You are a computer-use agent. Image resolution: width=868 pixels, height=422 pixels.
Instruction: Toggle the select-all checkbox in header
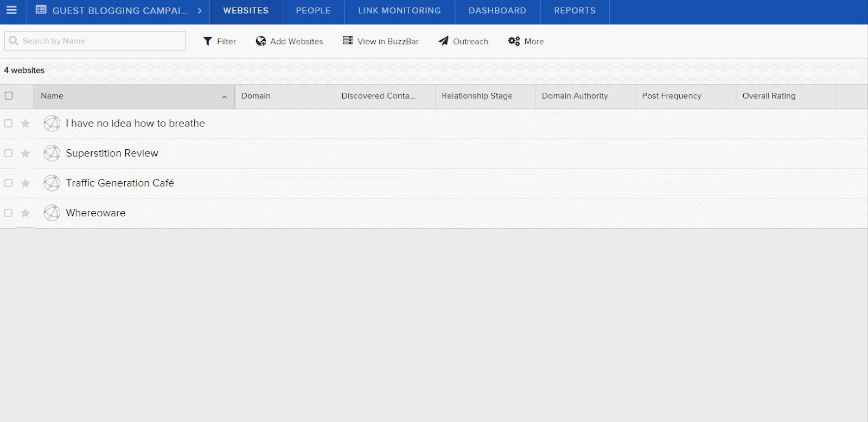9,96
